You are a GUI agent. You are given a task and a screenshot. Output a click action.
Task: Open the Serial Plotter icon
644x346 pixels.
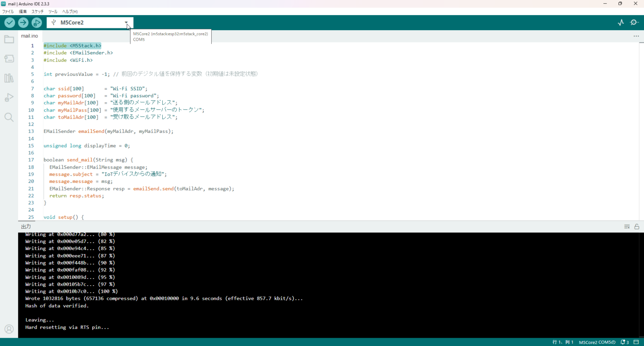(620, 22)
